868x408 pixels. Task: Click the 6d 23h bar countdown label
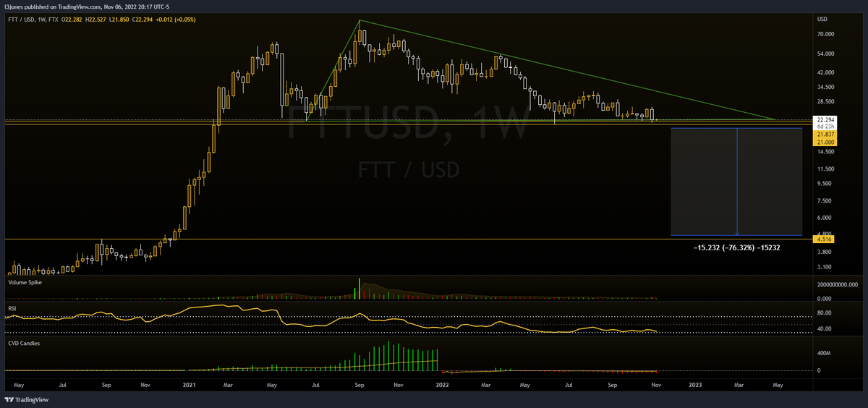pos(825,127)
